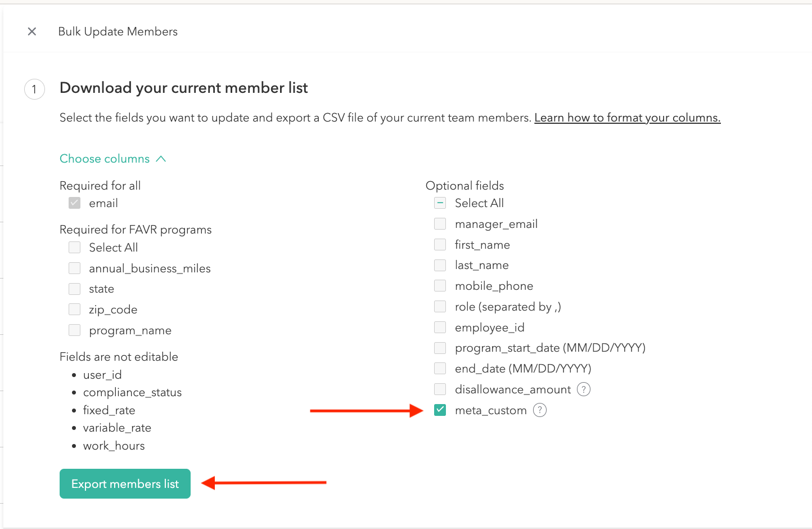This screenshot has width=812, height=529.
Task: Open the Learn how to format columns link
Action: coord(627,118)
